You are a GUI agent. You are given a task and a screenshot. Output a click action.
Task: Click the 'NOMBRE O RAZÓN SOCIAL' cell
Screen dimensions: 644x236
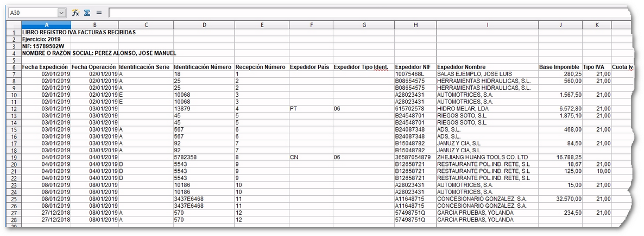tap(99, 53)
